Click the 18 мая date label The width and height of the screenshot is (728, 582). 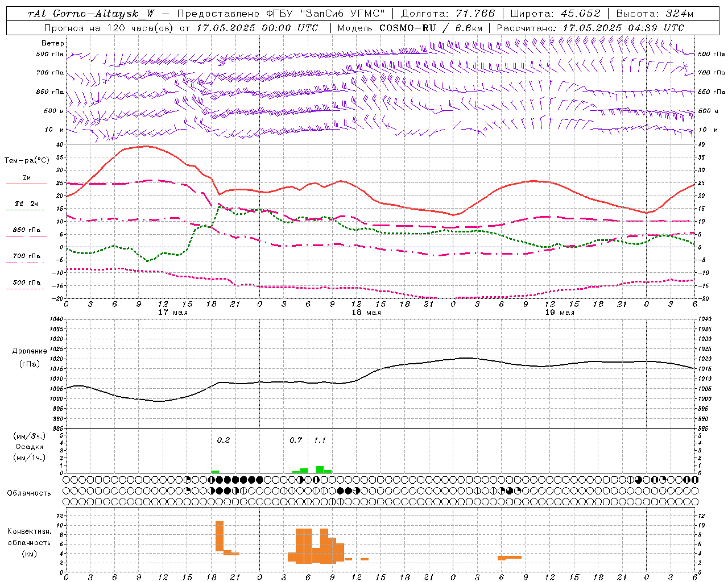(x=366, y=313)
